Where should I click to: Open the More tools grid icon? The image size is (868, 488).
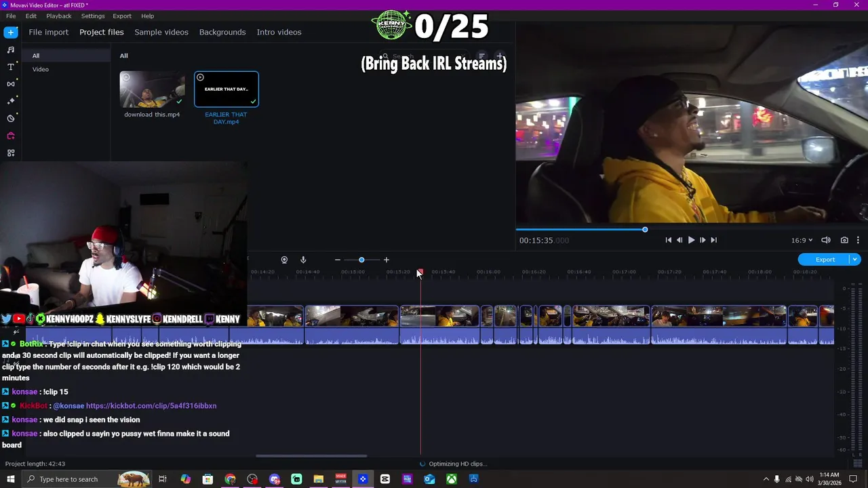coord(11,153)
